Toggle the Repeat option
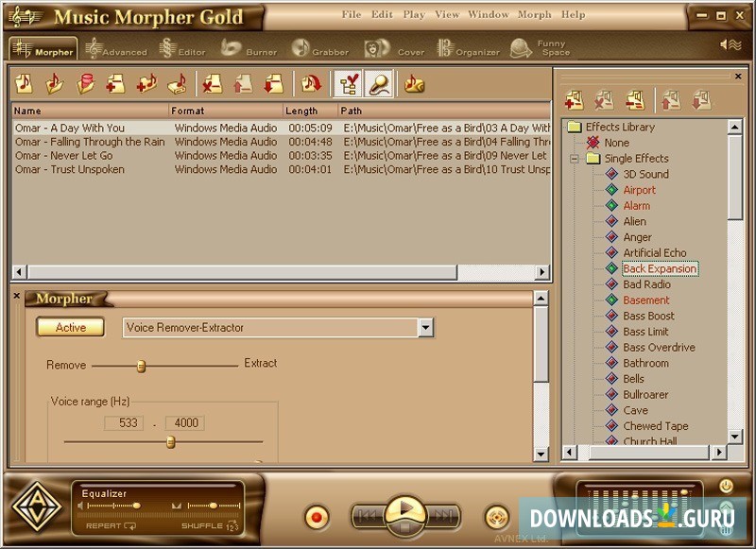Viewport: 756px width, 549px height. 111,526
